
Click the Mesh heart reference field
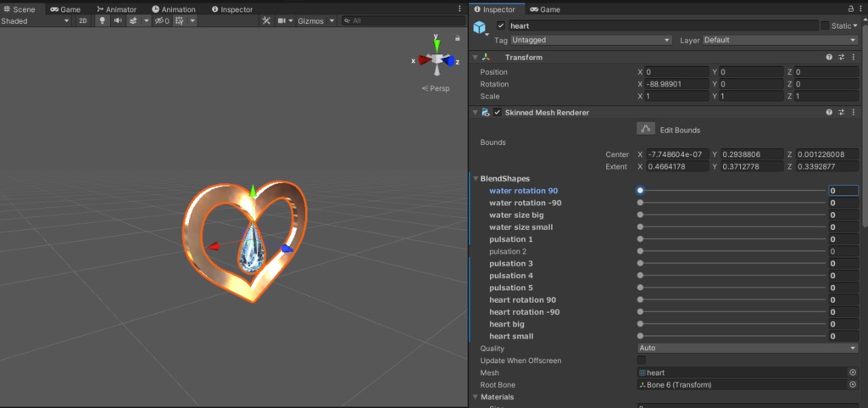point(743,372)
